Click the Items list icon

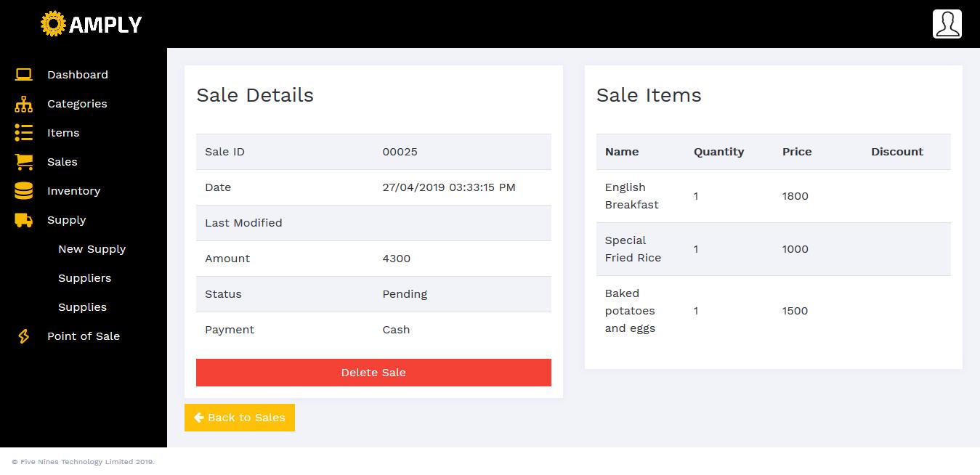(x=24, y=133)
